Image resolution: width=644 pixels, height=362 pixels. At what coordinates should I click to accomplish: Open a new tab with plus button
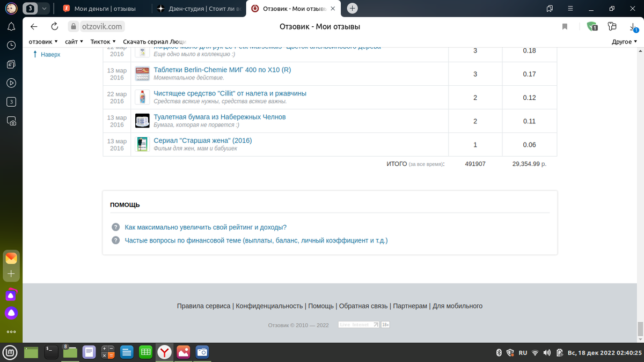352,9
